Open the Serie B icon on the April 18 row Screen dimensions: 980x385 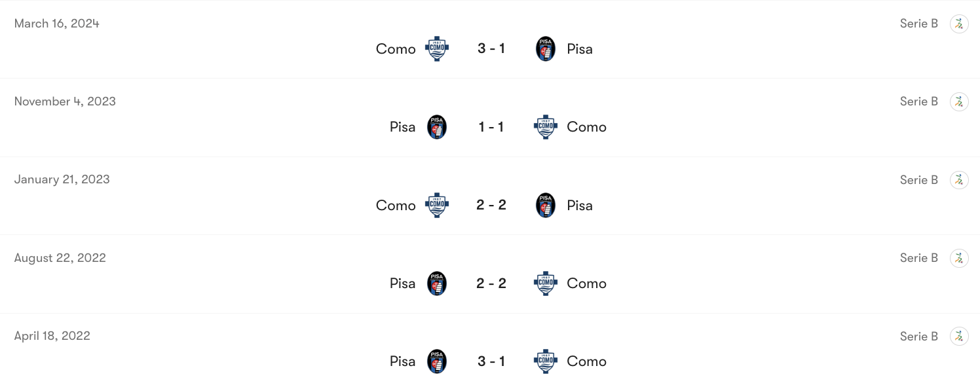click(959, 336)
